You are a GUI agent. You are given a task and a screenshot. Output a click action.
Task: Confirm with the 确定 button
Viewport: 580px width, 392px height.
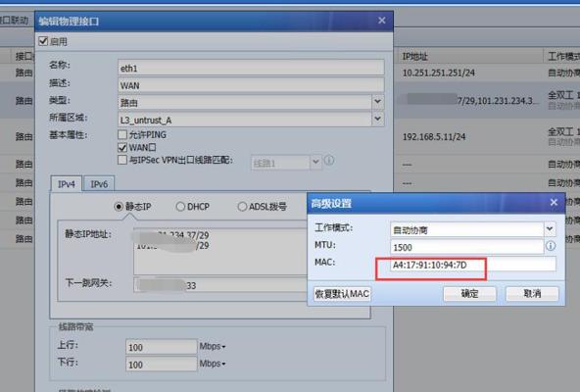coord(469,294)
